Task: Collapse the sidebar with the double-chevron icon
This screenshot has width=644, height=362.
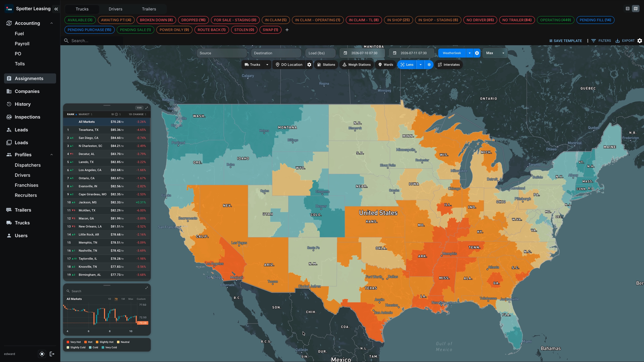Action: coord(56,9)
